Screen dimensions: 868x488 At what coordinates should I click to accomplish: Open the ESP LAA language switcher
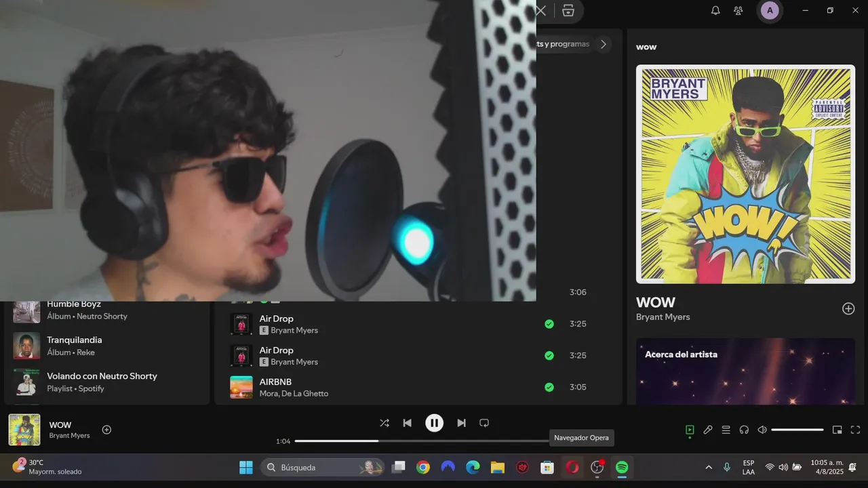[x=749, y=467]
